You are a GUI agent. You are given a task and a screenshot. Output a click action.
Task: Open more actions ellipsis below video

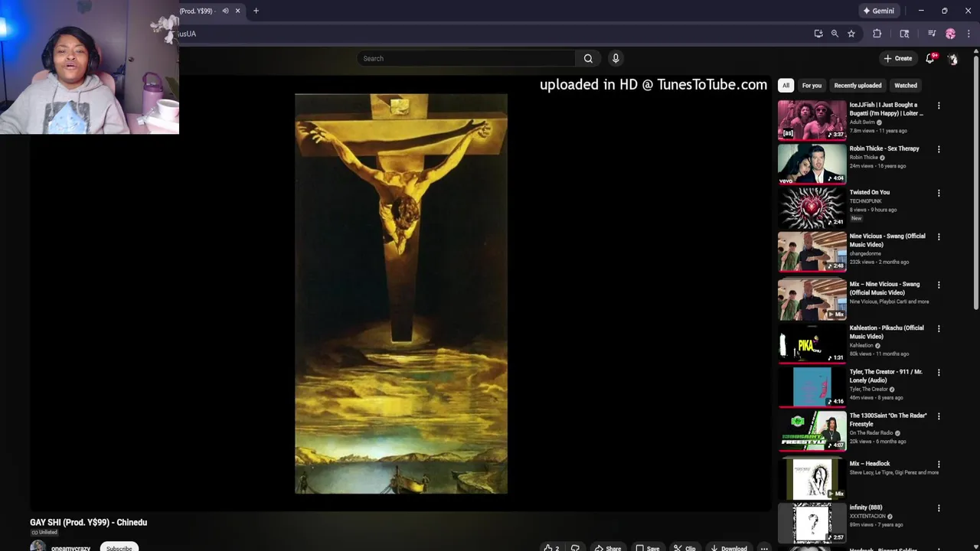tap(764, 547)
